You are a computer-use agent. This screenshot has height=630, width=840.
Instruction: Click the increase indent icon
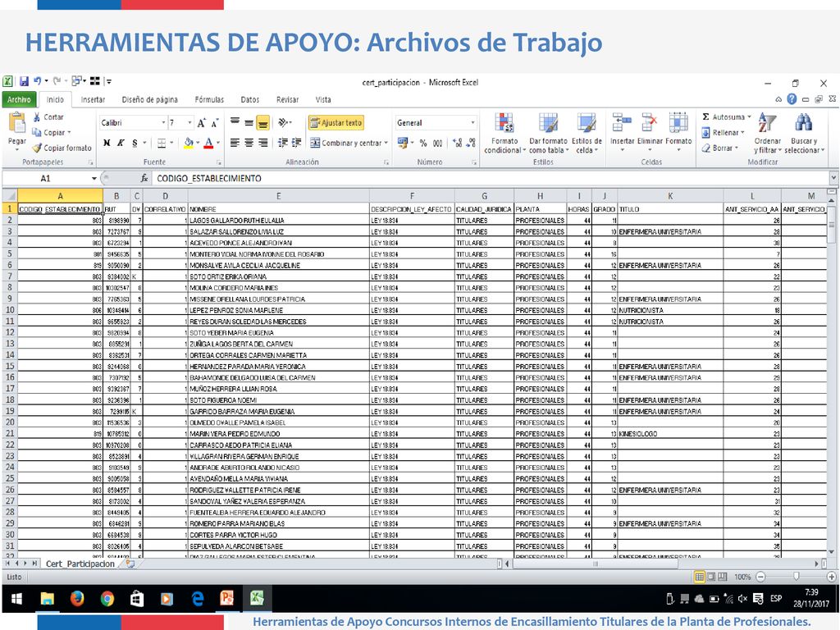[296, 143]
